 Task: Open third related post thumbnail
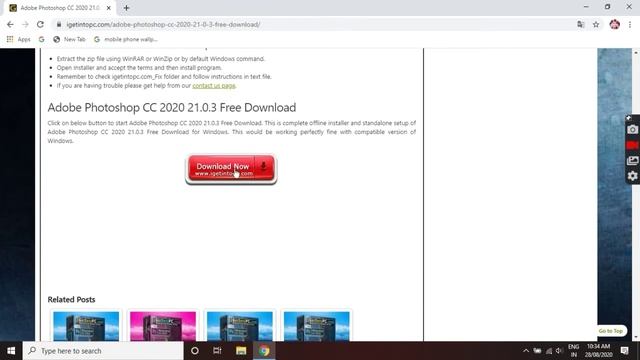(240, 326)
